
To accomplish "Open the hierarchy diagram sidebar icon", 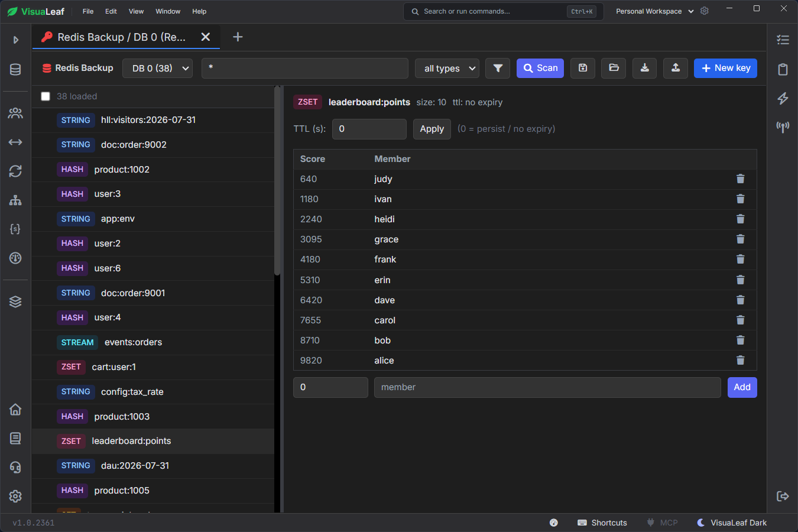I will 15,200.
